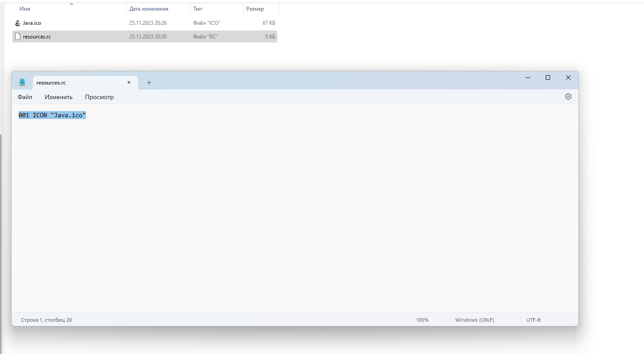This screenshot has width=644, height=354.
Task: Sort files by Имя column header
Action: (x=25, y=9)
